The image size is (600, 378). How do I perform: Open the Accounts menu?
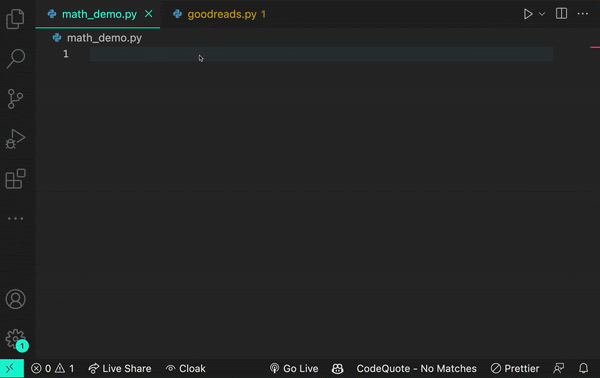(15, 299)
